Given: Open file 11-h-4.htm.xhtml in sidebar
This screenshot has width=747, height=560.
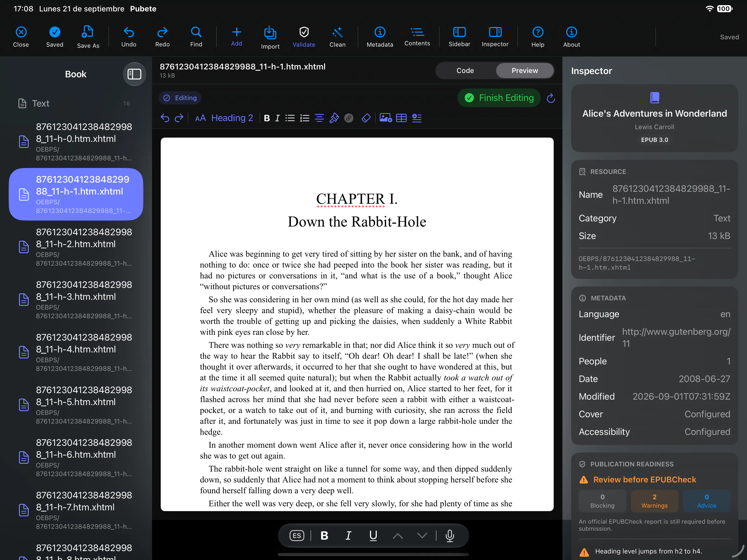Looking at the screenshot, I should [x=76, y=352].
